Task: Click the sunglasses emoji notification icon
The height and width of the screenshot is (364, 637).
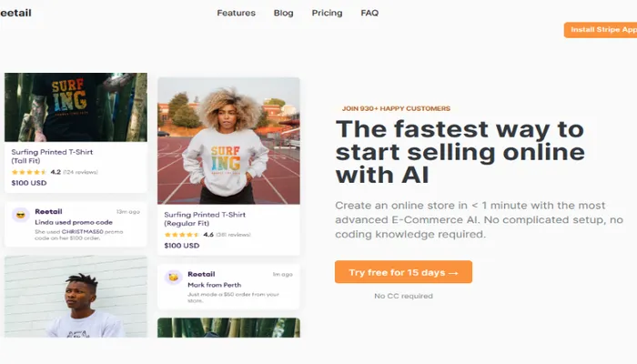Action: [20, 216]
